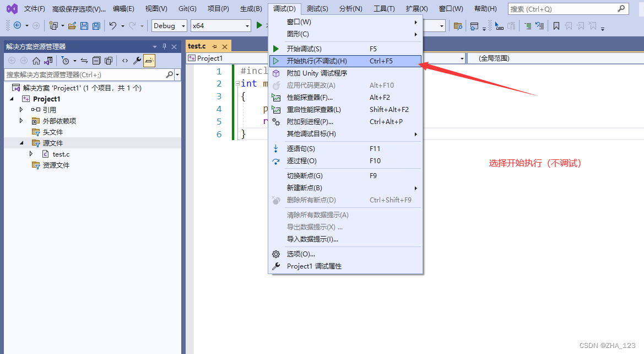
Task: Click the find in files folder icon
Action: tap(458, 26)
